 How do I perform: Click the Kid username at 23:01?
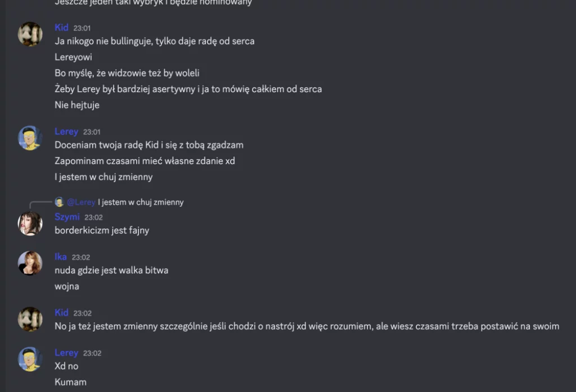click(x=61, y=28)
